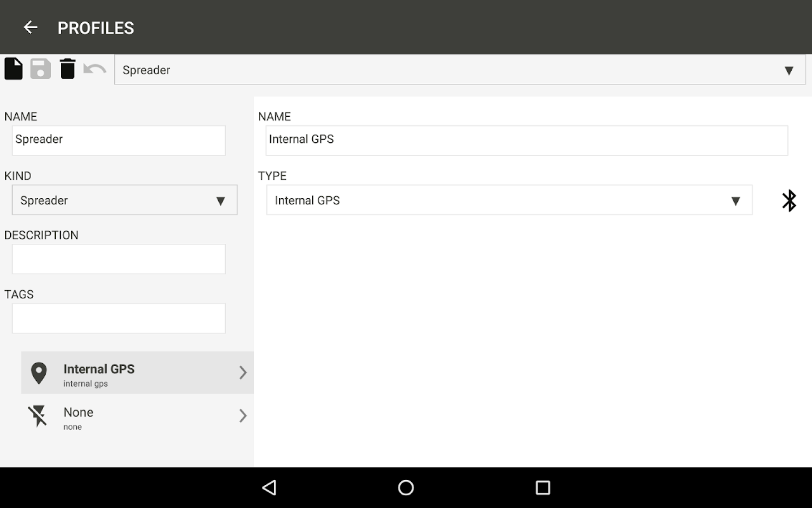Click the 'internal gps' subtitle text
This screenshot has height=508, width=812.
[x=86, y=384]
